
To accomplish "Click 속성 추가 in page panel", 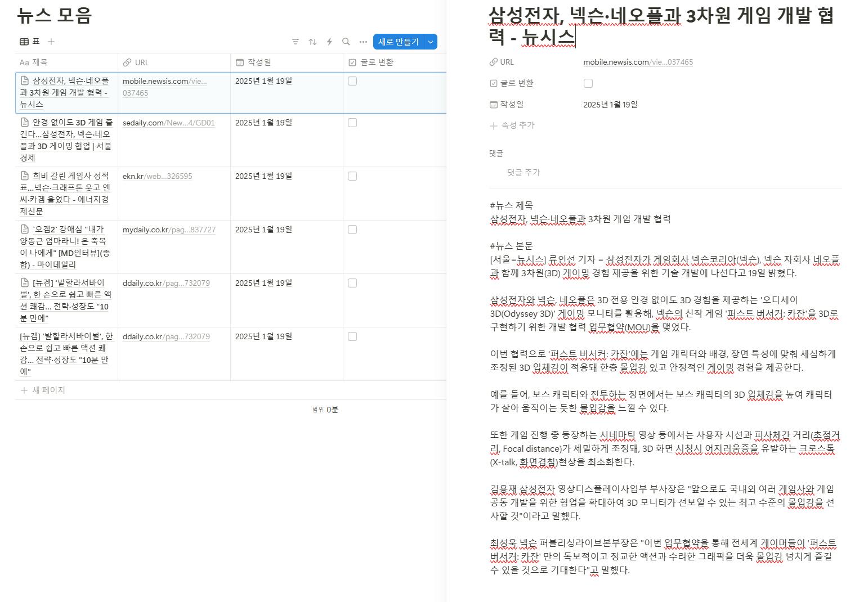I will (x=512, y=125).
